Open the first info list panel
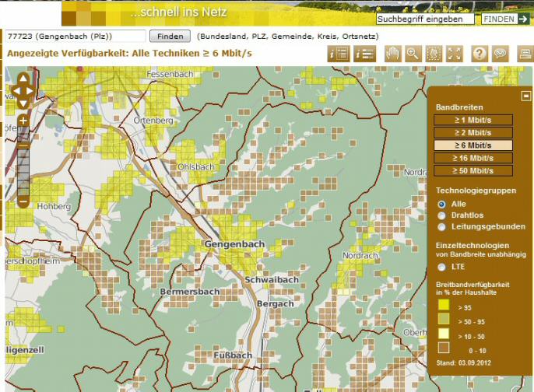The image size is (534, 392). [339, 54]
